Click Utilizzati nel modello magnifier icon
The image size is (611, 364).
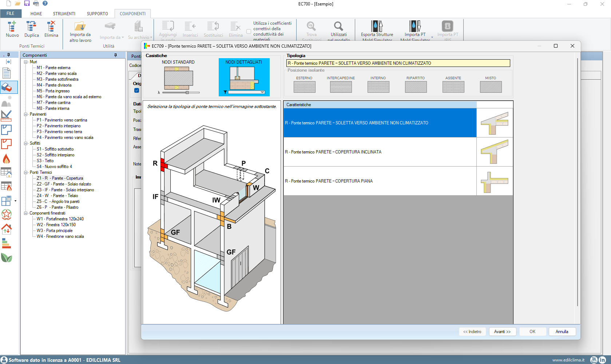[338, 27]
